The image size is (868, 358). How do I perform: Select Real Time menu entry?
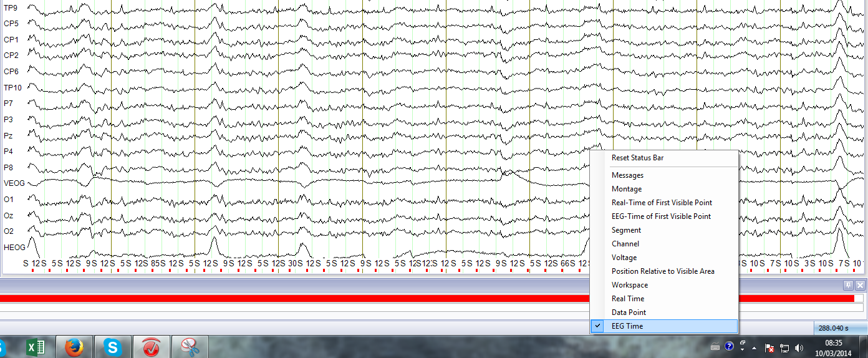[x=663, y=299]
